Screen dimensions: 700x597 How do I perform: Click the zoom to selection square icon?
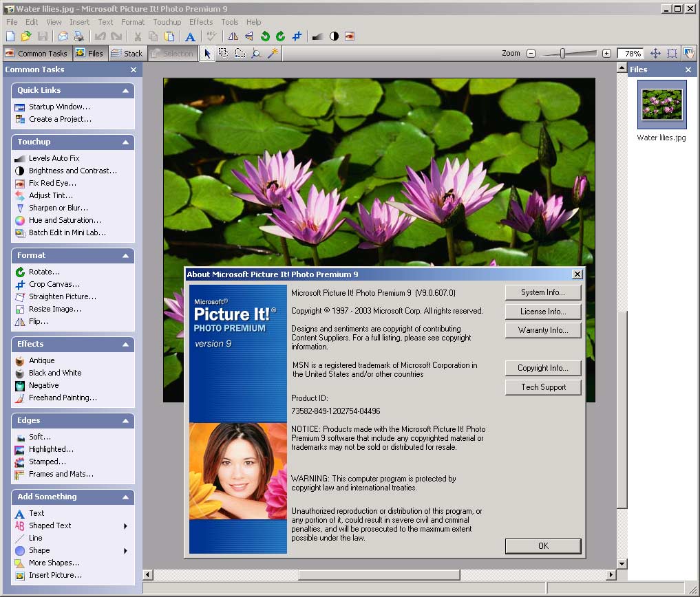pyautogui.click(x=672, y=54)
